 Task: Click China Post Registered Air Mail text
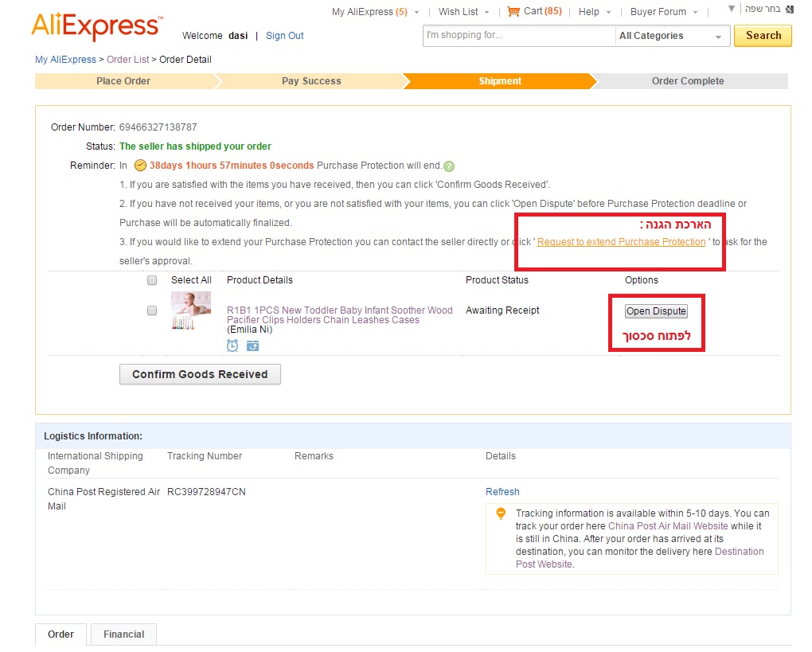103,498
